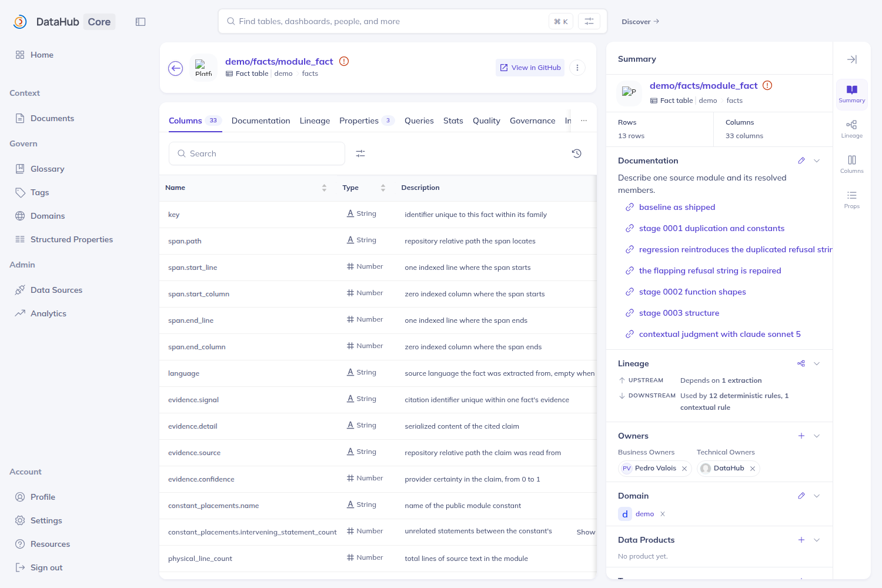Open 'baseline as shipped' link
The image size is (882, 588).
point(677,207)
